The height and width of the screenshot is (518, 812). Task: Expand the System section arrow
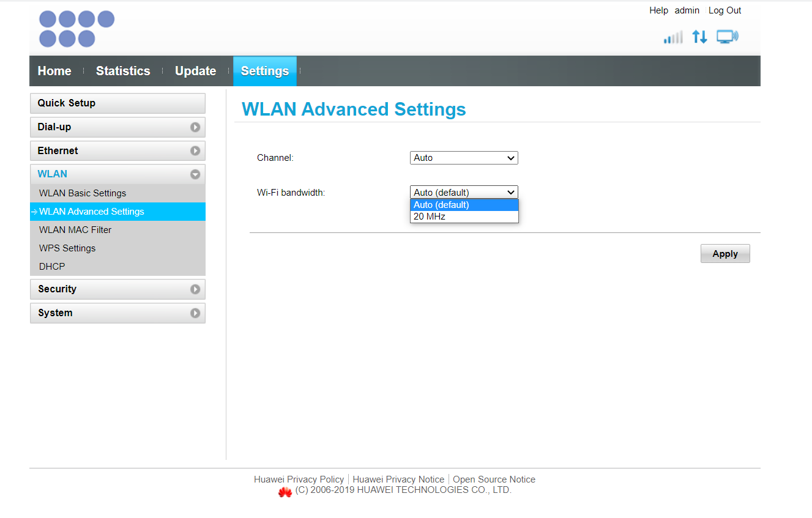195,313
